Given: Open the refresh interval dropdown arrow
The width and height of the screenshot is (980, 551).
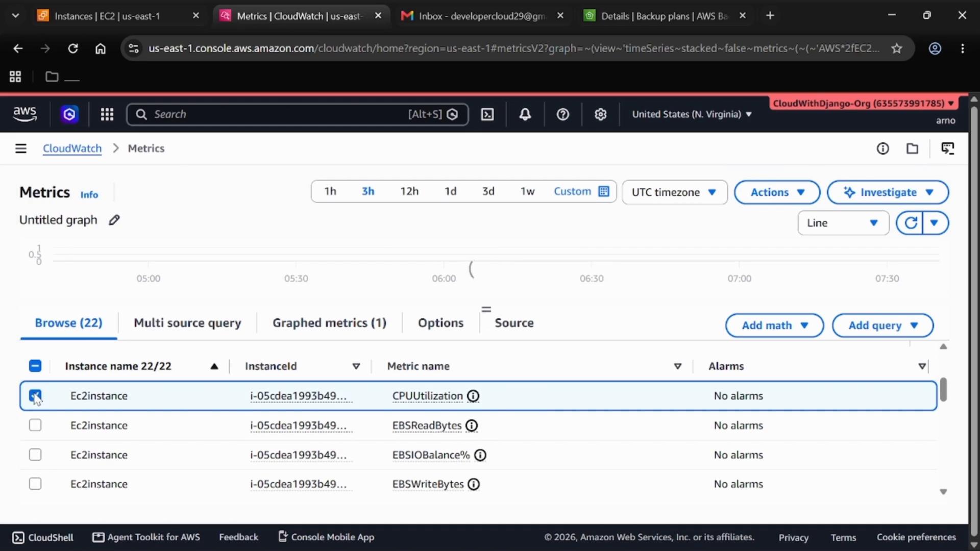Looking at the screenshot, I should (x=935, y=223).
